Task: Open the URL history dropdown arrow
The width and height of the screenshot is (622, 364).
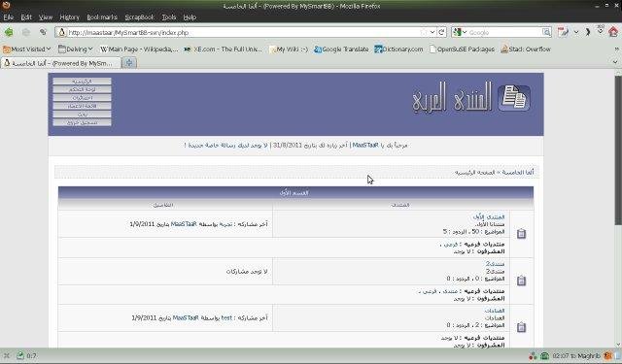Action: (x=432, y=32)
